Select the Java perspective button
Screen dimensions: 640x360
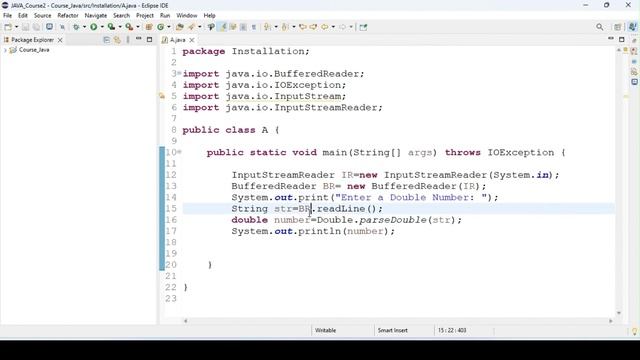[632, 27]
